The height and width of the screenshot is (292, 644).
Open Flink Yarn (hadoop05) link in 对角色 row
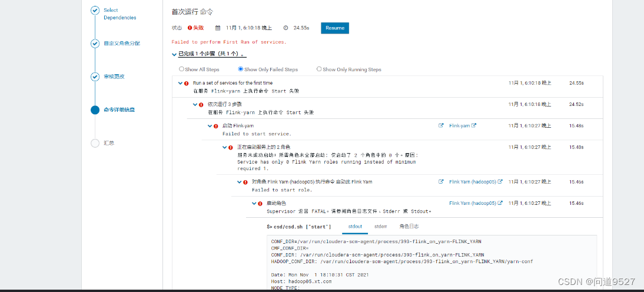pos(473,181)
